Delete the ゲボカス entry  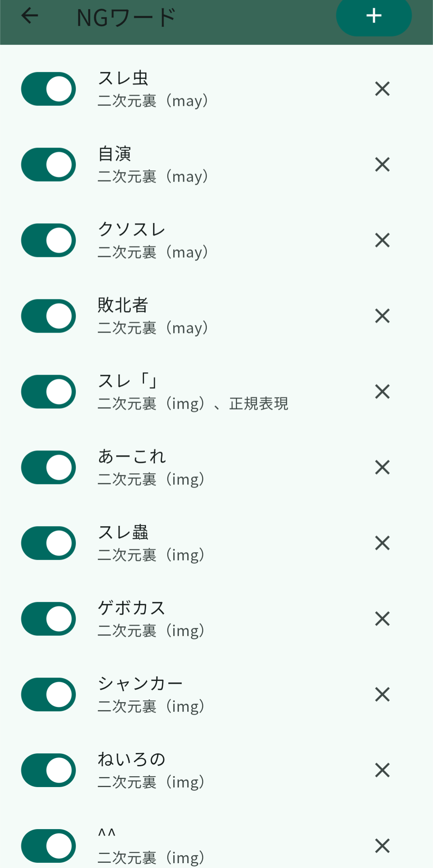382,619
